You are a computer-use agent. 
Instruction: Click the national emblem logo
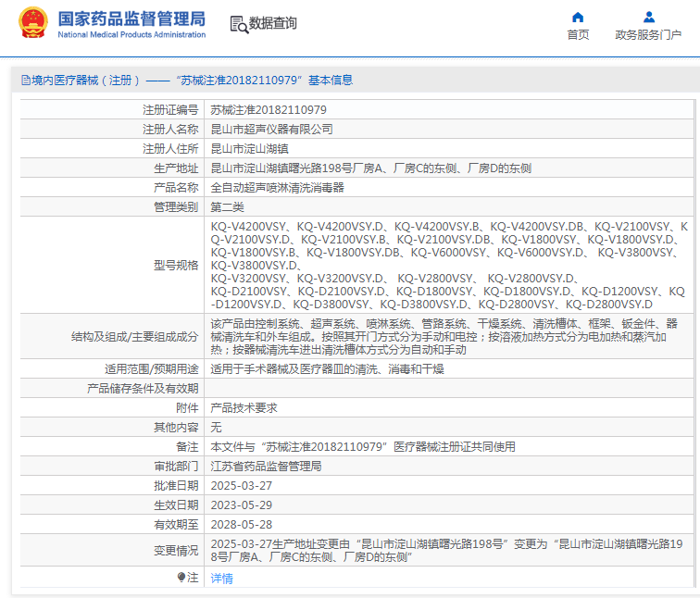(31, 23)
